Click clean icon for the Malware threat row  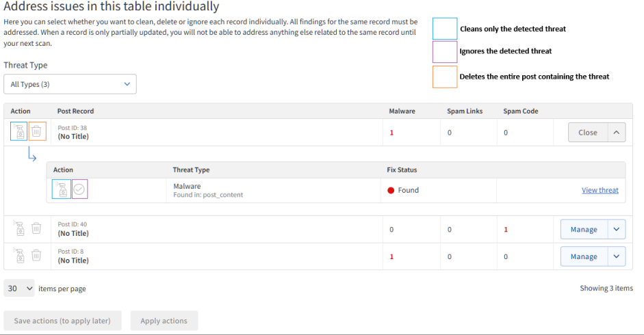point(62,190)
